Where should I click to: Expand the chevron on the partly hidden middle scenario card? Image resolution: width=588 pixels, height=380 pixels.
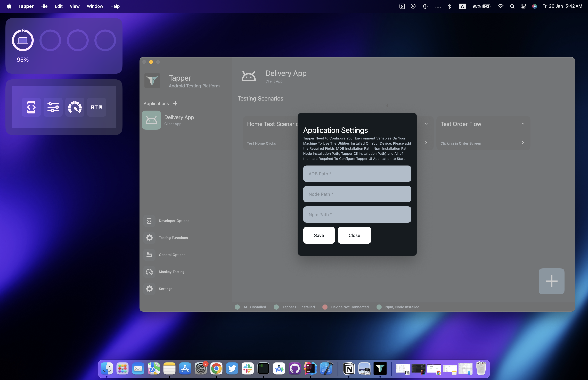click(426, 124)
